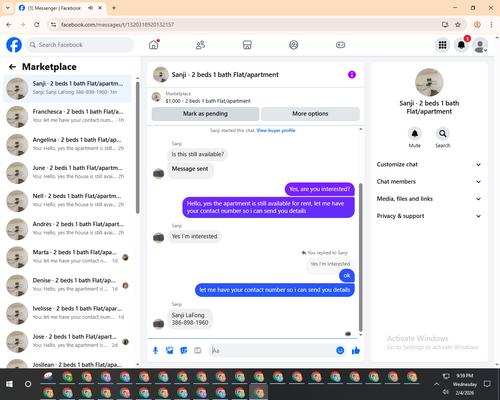Click the Yes, are you interested? message

click(x=320, y=189)
